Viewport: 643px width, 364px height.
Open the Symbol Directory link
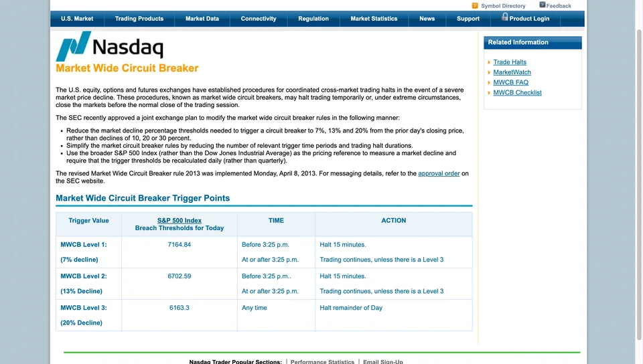pos(503,6)
